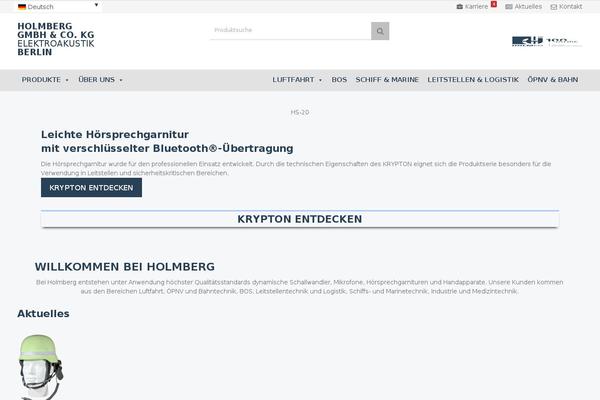This screenshot has width=600, height=400.
Task: Click the 100 years Holmberg logo
Action: [x=547, y=41]
